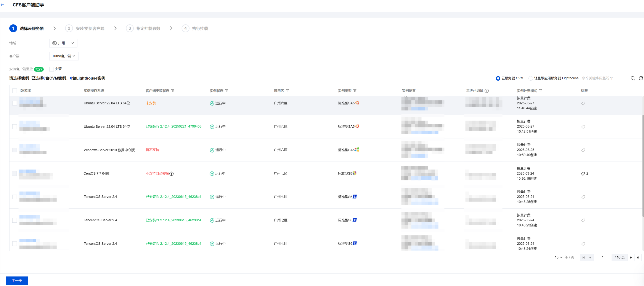Viewport: 644px width, 286px height.
Task: Click the 标签 column header
Action: 584,91
